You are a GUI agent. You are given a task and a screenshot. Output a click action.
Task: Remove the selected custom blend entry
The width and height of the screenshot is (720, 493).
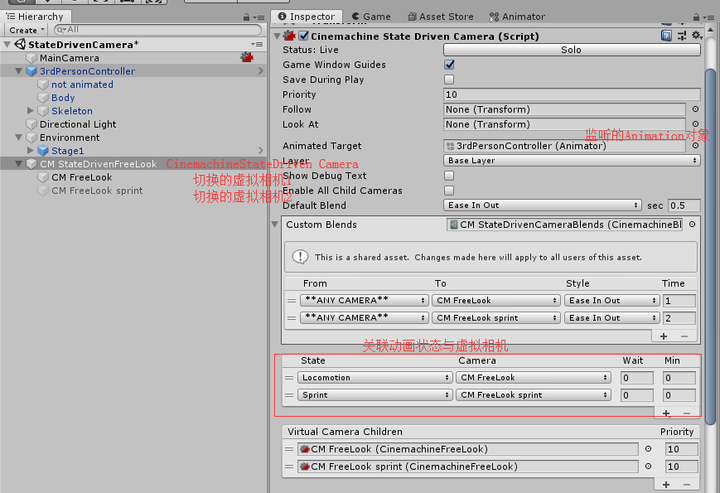coord(684,336)
